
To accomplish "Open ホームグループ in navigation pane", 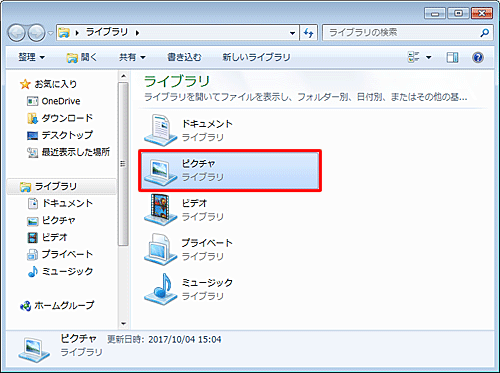I will pos(64,305).
